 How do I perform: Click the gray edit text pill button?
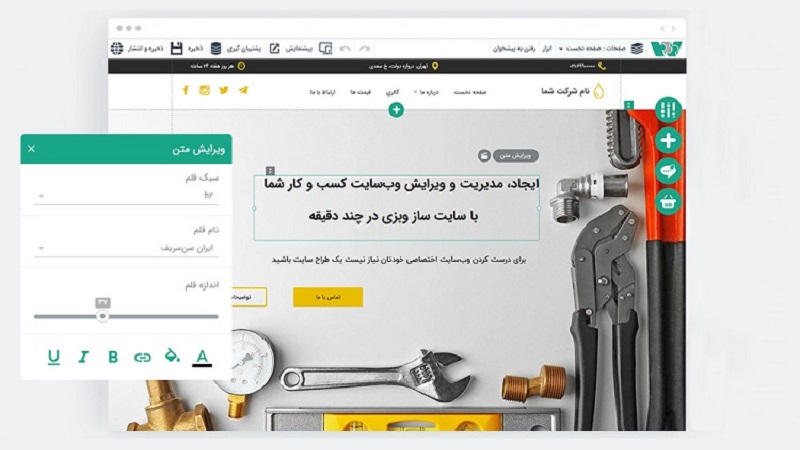(515, 156)
